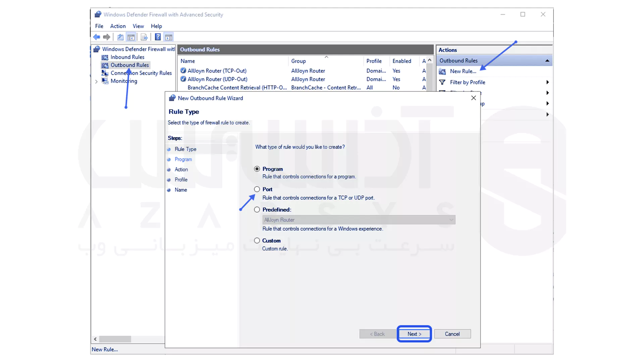This screenshot has width=644, height=362.
Task: Click the Cancel button in the wizard
Action: 452,334
